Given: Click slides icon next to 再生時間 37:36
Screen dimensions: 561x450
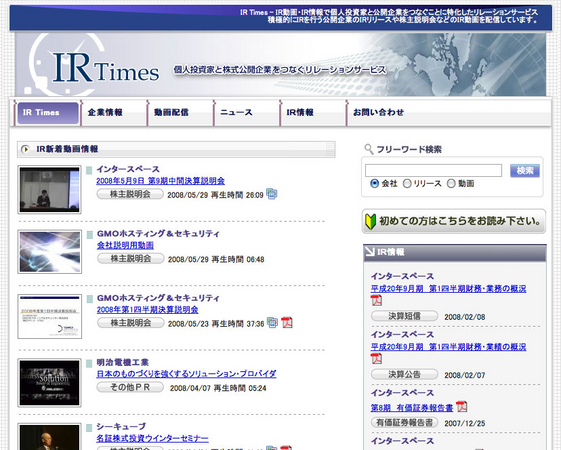Looking at the screenshot, I should pos(272,323).
